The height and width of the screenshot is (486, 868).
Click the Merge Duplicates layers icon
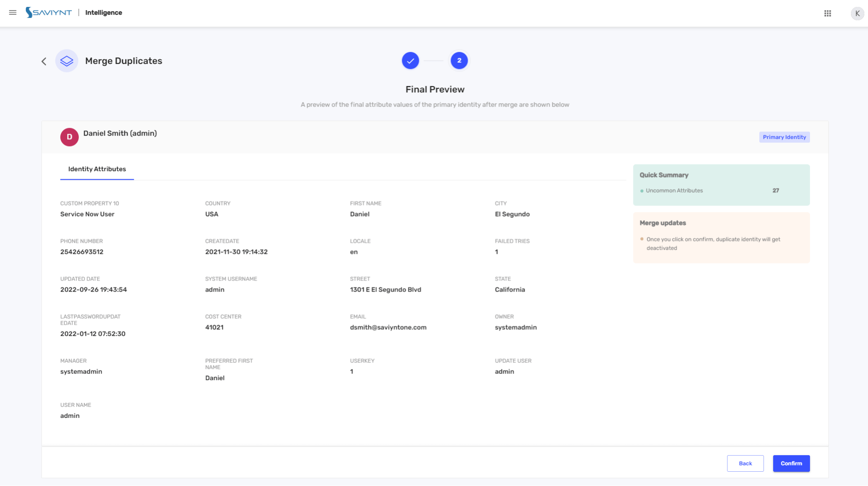click(x=67, y=61)
